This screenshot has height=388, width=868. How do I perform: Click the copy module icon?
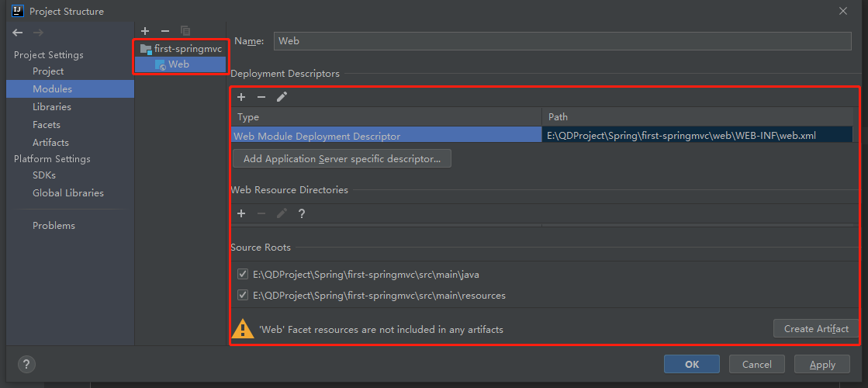pos(185,31)
